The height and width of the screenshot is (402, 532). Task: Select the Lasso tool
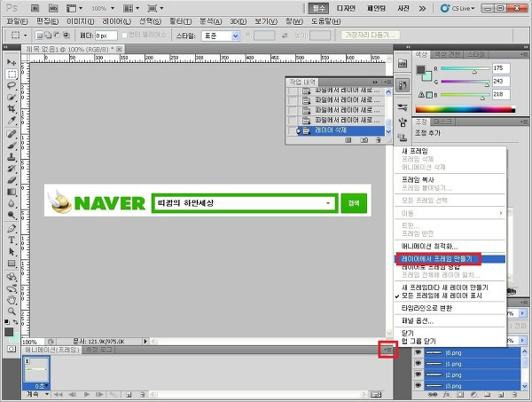[x=12, y=85]
